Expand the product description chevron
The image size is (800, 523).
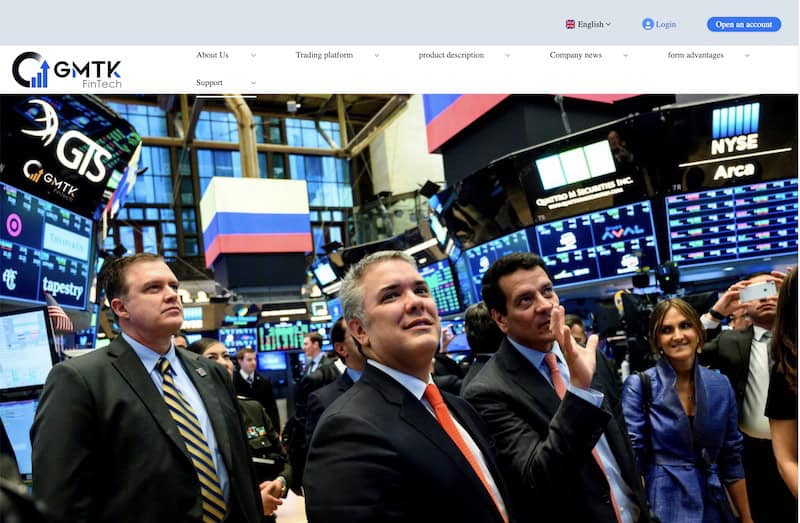508,55
